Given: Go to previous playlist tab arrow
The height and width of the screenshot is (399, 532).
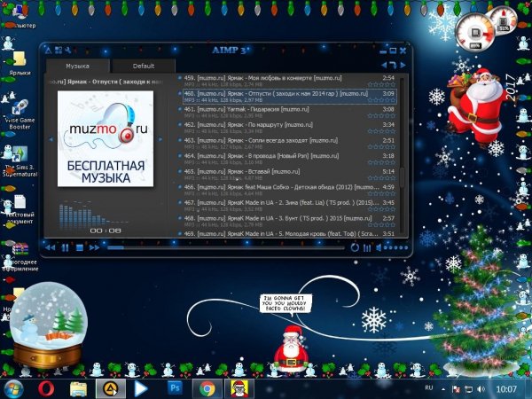Looking at the screenshot, I should tap(384, 65).
